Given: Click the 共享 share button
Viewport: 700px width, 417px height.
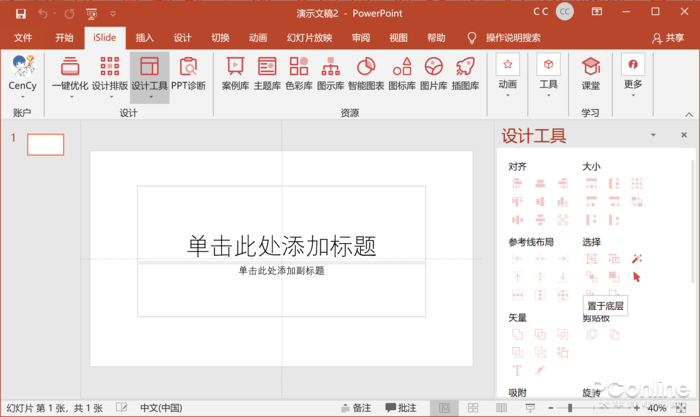Looking at the screenshot, I should 668,38.
